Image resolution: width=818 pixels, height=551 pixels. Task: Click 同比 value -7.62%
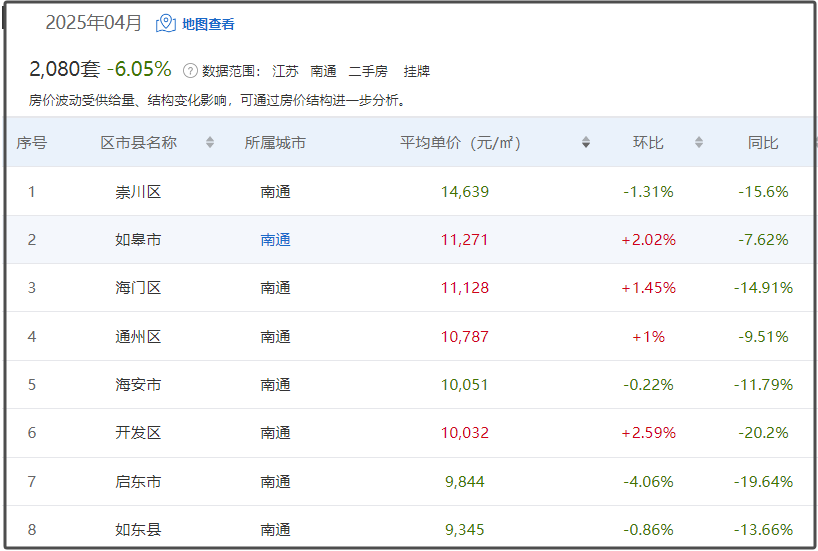point(763,240)
